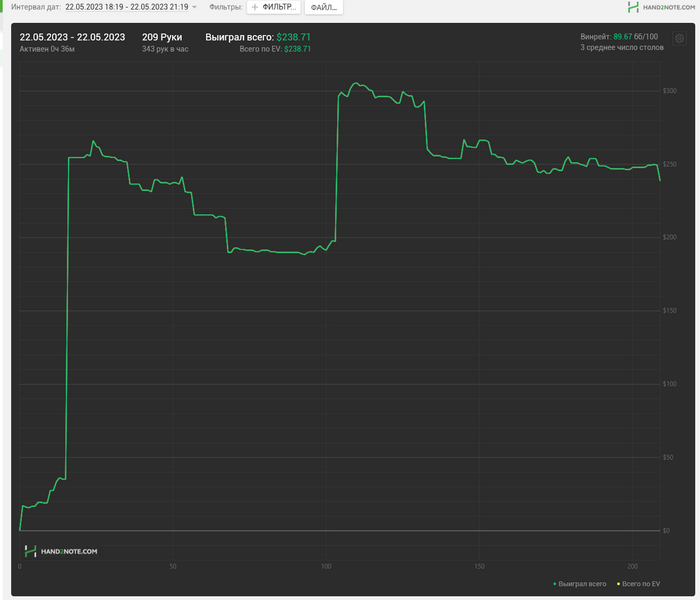Toggle the Всего по EV legend series
The image size is (700, 600).
(638, 584)
